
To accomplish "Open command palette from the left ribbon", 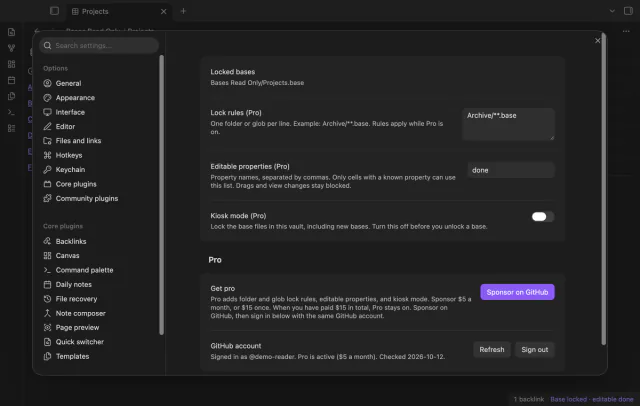I will [11, 112].
